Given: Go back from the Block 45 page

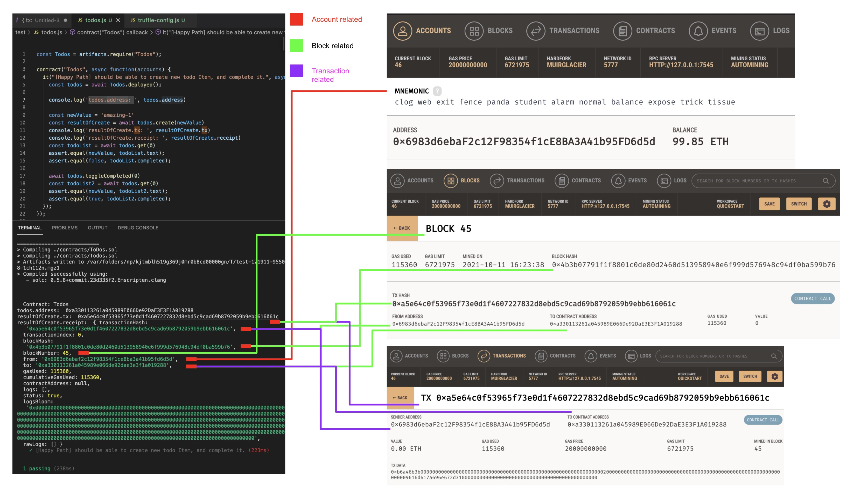Looking at the screenshot, I should (402, 228).
